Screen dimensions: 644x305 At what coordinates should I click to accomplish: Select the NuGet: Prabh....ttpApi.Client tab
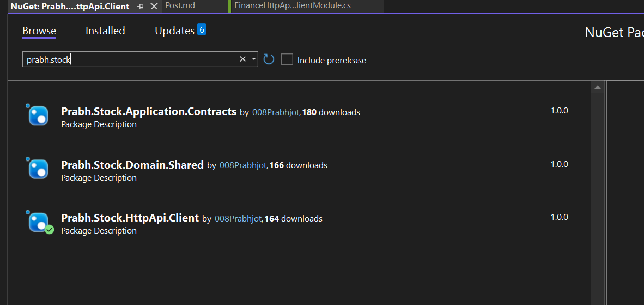(x=70, y=7)
